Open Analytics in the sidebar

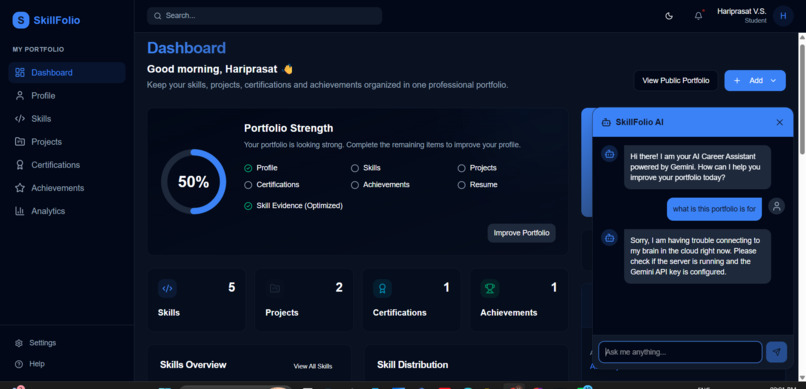coord(67,211)
